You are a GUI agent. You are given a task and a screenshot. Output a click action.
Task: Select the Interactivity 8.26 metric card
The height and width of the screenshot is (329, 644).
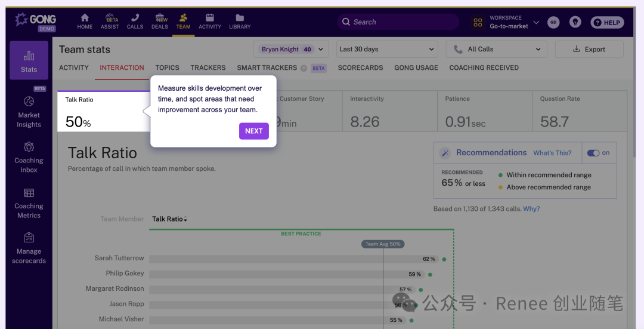(x=390, y=111)
